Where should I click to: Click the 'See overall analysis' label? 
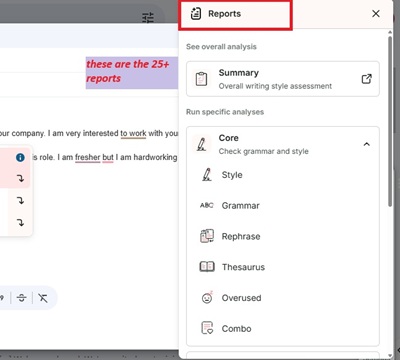coord(221,47)
